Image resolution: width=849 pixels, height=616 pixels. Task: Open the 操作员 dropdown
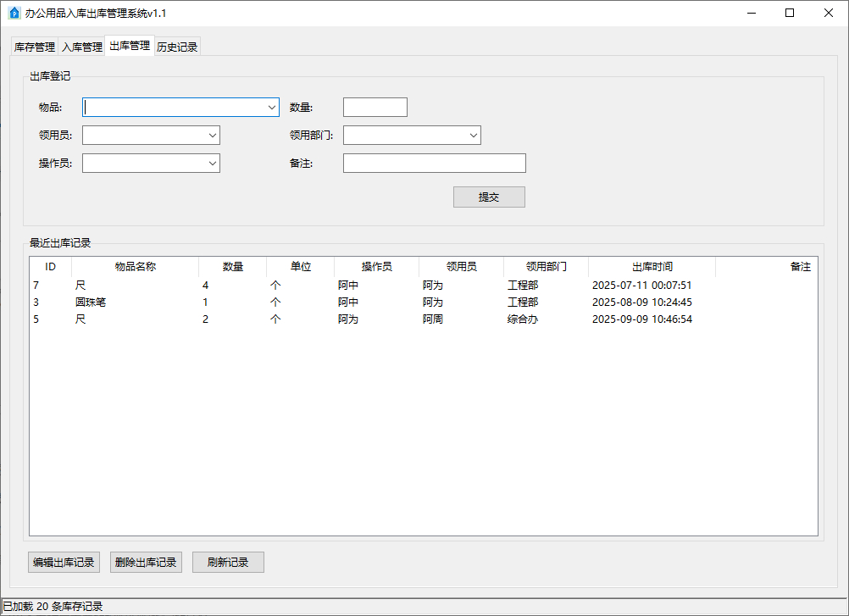pyautogui.click(x=212, y=163)
